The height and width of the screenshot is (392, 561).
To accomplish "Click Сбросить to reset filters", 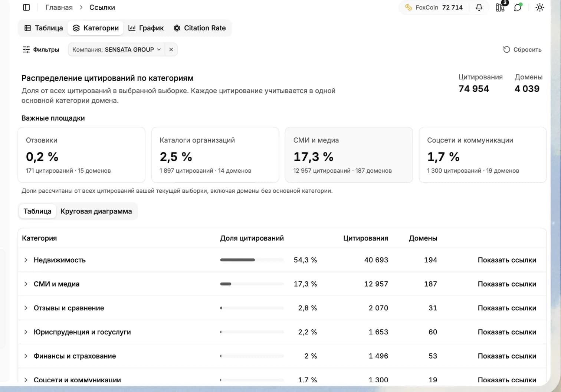I will click(x=522, y=50).
